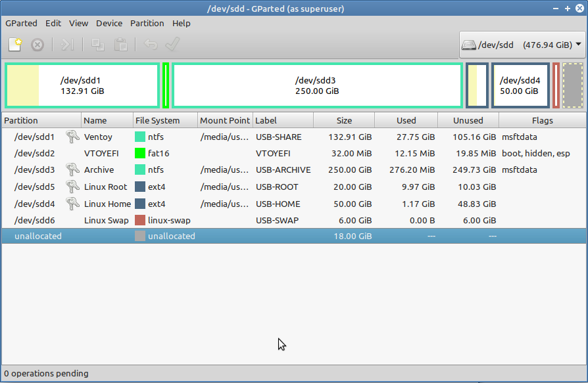The width and height of the screenshot is (588, 383).
Task: Click the red linux-swap color swatch
Action: pyautogui.click(x=140, y=220)
